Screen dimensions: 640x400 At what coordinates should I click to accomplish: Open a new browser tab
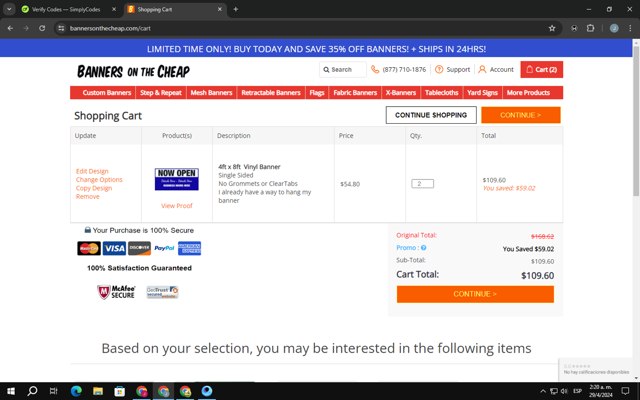(236, 9)
